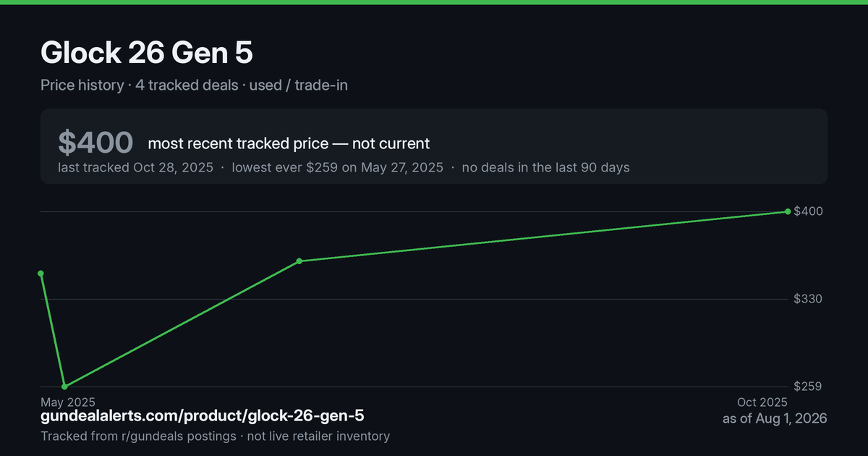Click 'no deals in the last 90 days' note
This screenshot has width=868, height=456.
point(546,167)
